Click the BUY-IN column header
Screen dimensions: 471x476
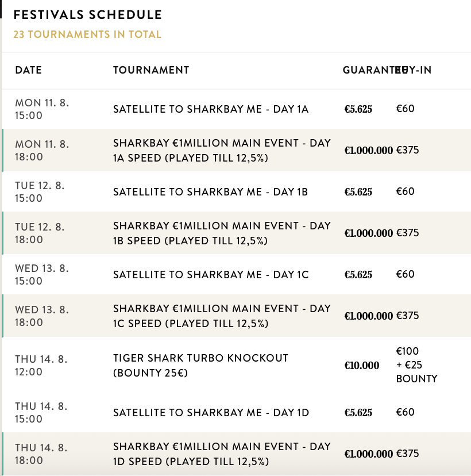point(416,70)
